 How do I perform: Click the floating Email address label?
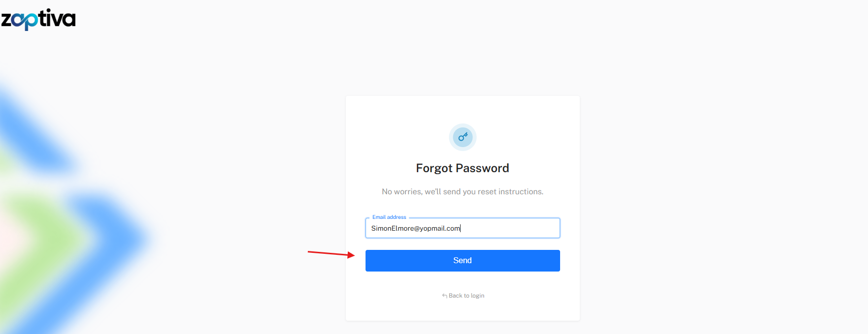click(389, 217)
